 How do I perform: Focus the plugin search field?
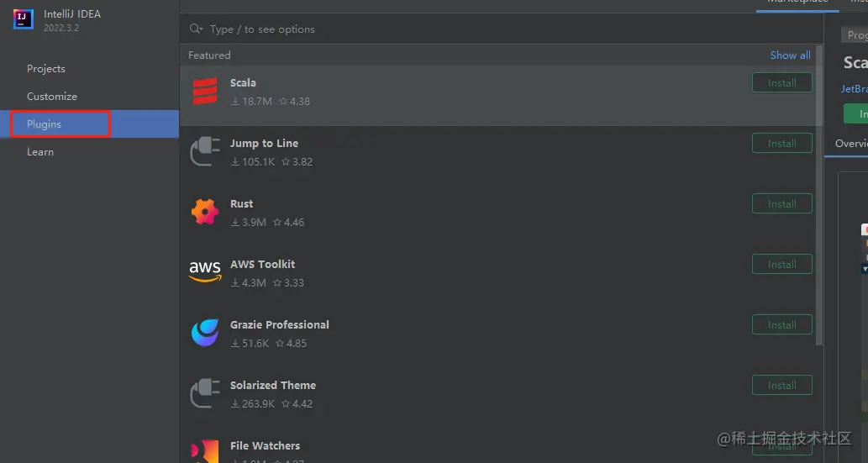(501, 29)
